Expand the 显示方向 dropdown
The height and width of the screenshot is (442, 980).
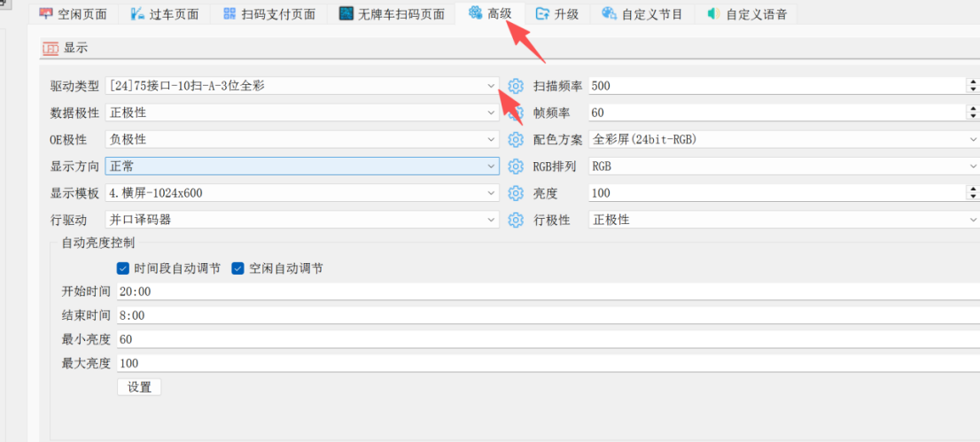pos(491,167)
